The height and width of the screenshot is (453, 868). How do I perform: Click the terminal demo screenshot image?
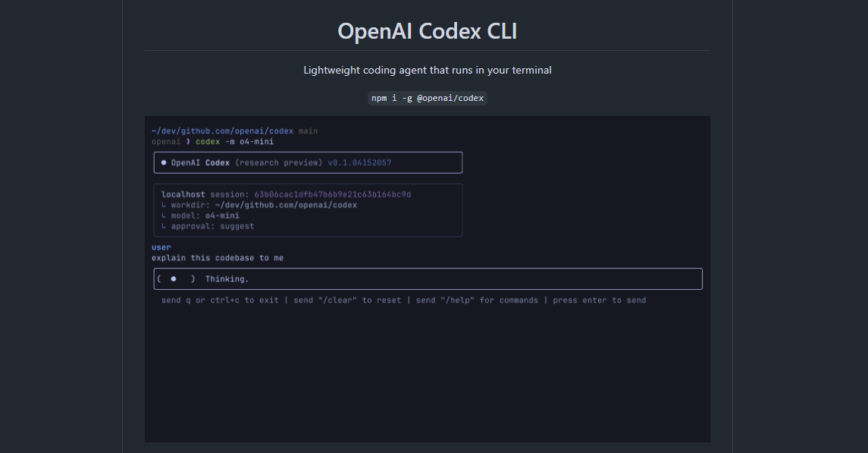click(x=428, y=279)
